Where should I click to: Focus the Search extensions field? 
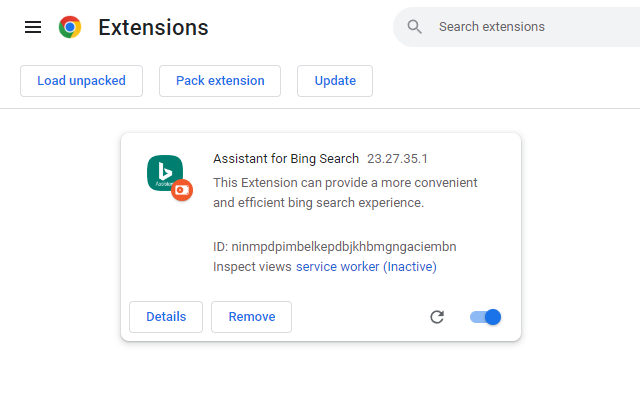click(530, 27)
